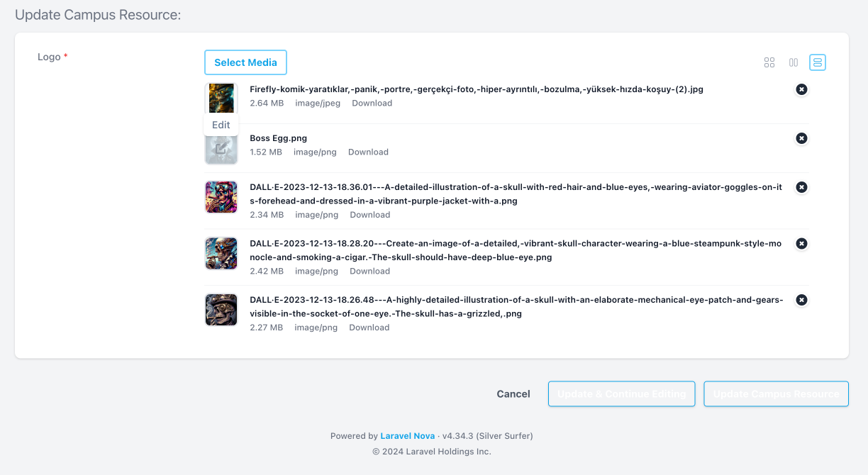Remove the mechanical eye patch skull image
This screenshot has height=475, width=868.
tap(801, 300)
